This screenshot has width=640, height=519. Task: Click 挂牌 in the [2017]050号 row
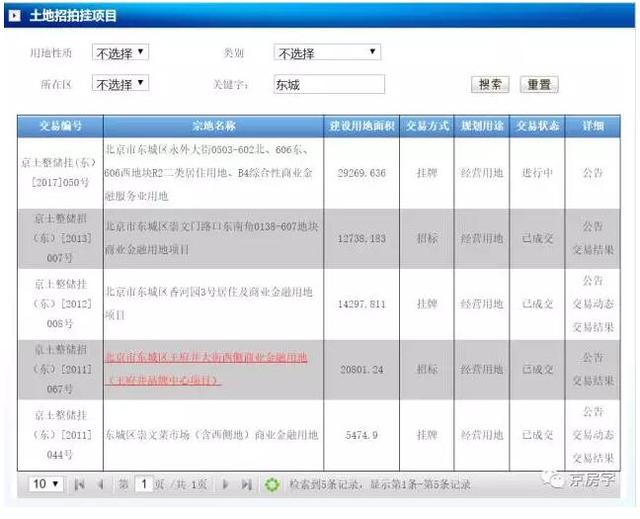[x=427, y=173]
